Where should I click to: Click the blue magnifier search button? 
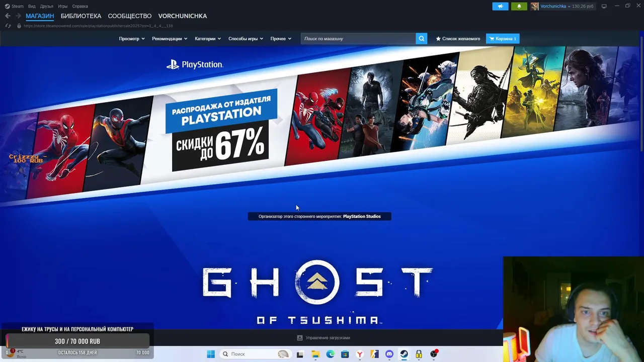(422, 39)
